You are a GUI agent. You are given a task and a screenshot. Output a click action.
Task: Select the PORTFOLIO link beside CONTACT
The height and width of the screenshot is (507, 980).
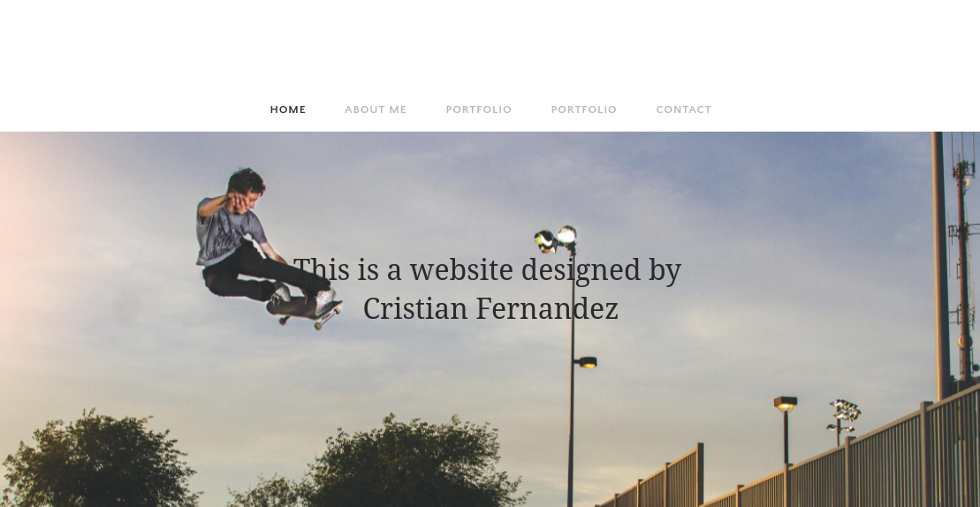click(584, 110)
